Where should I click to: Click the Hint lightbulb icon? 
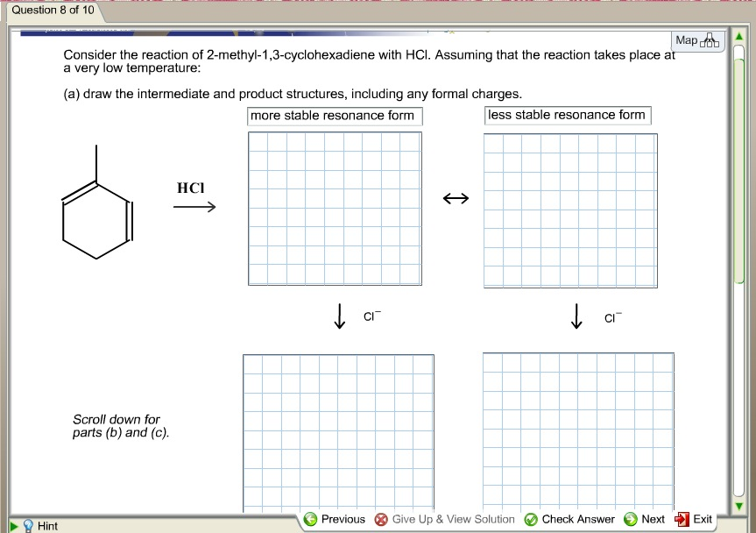(x=26, y=526)
